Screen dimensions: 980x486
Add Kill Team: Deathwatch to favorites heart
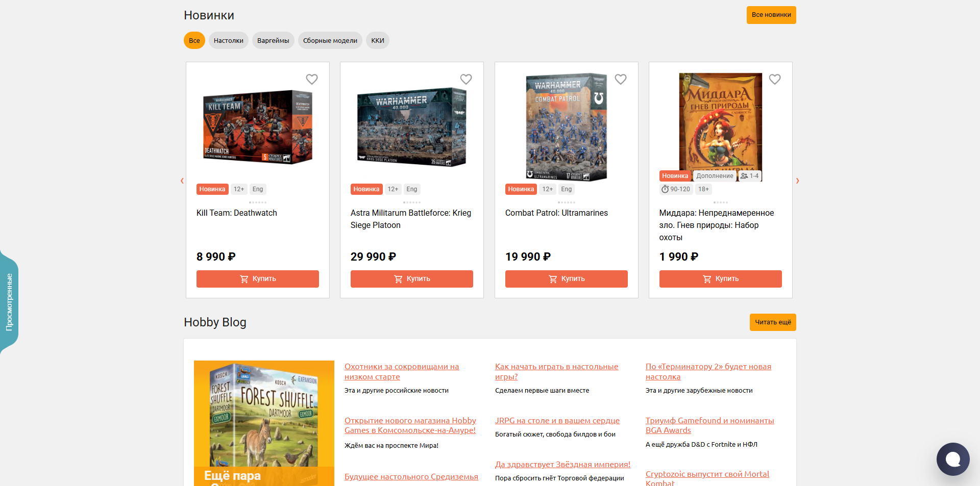(x=312, y=79)
